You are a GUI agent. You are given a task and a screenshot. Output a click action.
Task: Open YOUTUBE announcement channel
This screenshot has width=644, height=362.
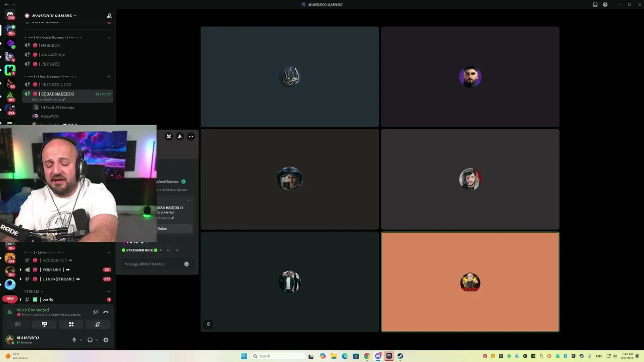tap(67, 270)
